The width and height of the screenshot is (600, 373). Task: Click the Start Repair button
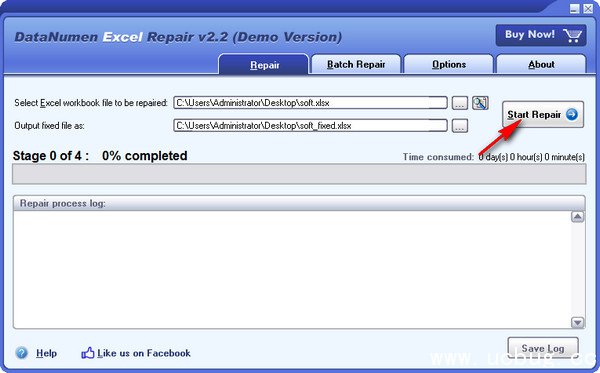pyautogui.click(x=543, y=114)
